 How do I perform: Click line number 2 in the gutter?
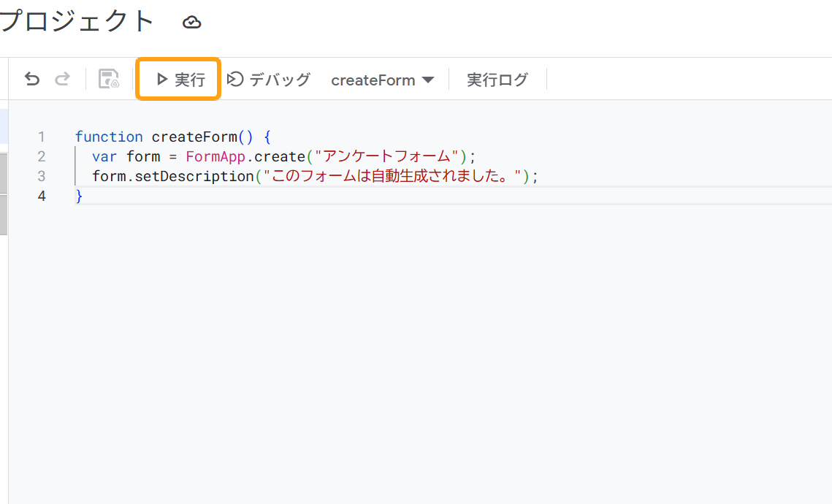click(x=42, y=156)
